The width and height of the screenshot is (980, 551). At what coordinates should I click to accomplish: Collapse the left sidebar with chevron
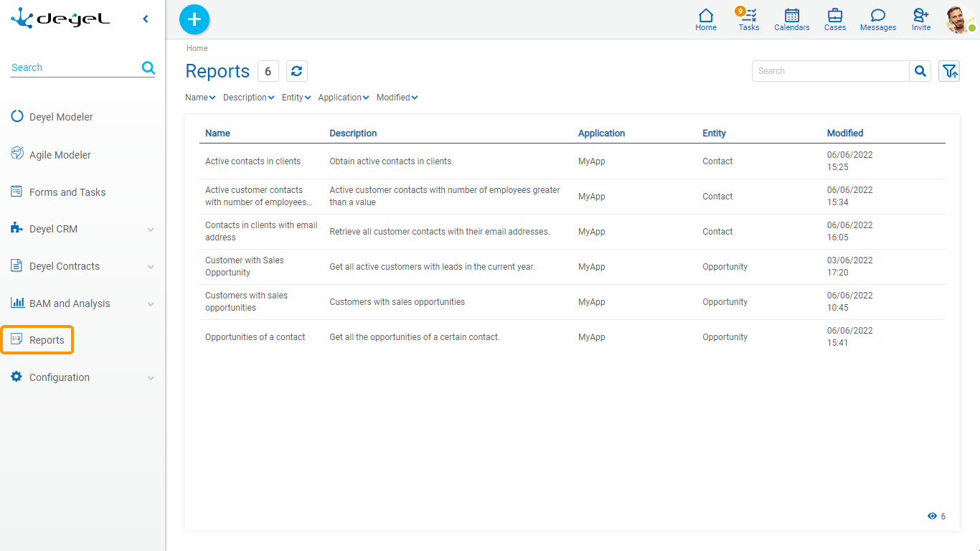tap(146, 19)
